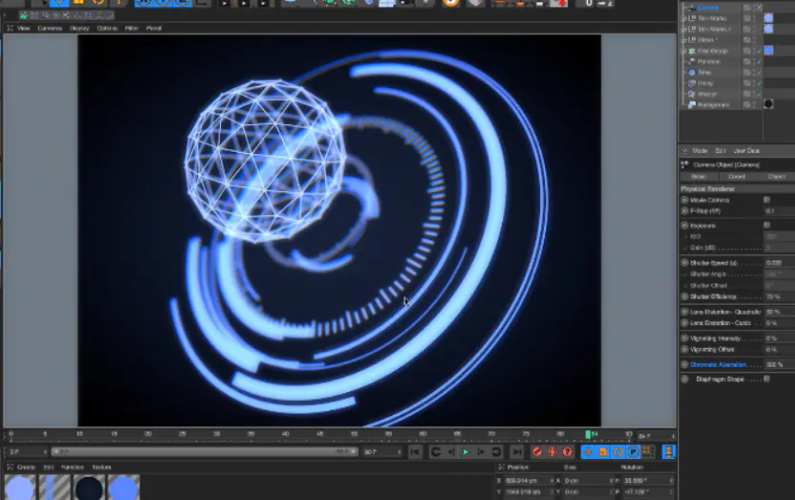The height and width of the screenshot is (500, 795).
Task: Click animation dot beside Chromatic Aberration
Action: 684,364
